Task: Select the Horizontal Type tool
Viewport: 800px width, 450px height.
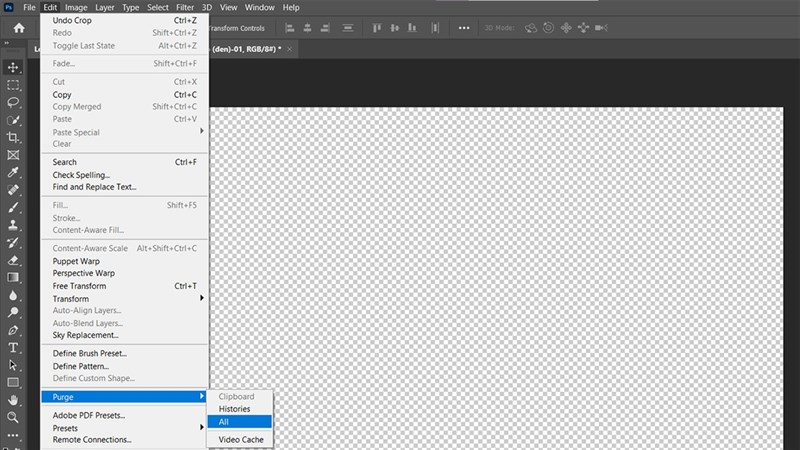Action: pos(13,347)
